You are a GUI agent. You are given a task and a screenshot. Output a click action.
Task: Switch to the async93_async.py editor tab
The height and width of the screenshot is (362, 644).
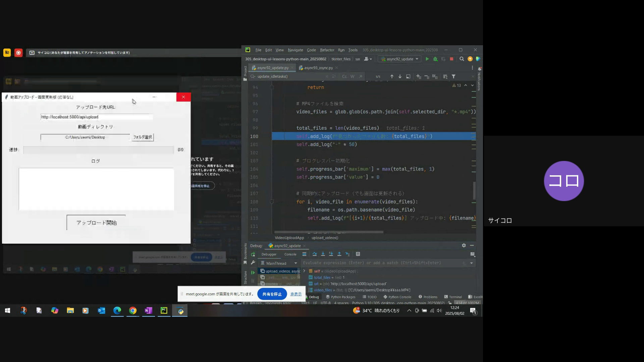click(x=318, y=68)
